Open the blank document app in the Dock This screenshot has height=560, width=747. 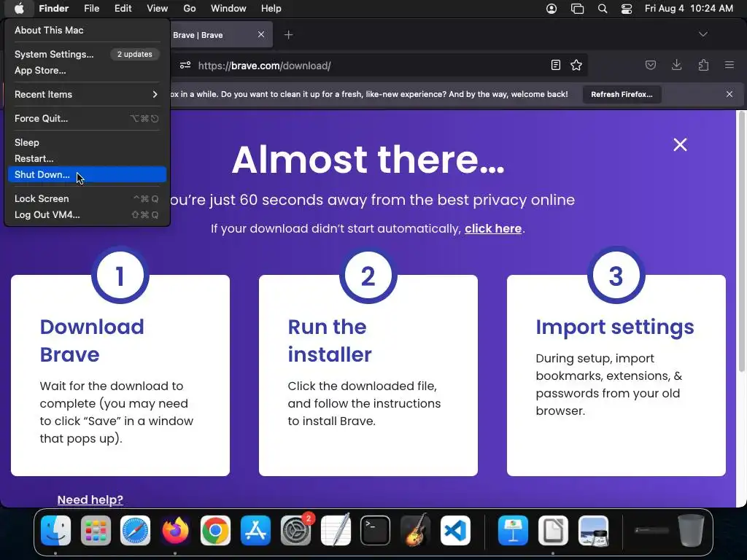pos(553,530)
